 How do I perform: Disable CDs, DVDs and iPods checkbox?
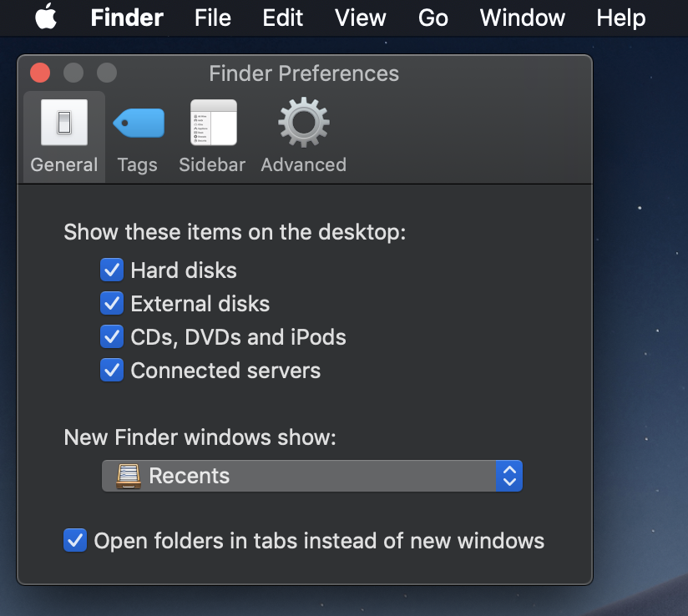(111, 336)
